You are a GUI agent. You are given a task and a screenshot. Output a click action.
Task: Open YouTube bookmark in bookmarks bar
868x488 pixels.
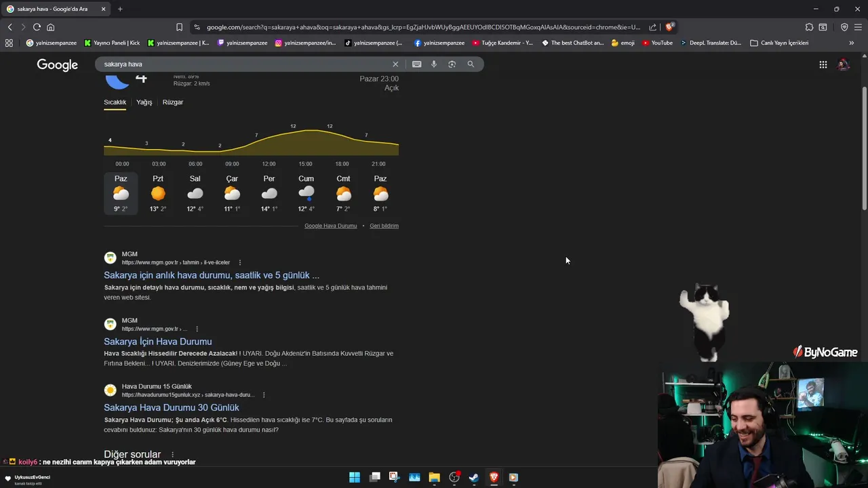tap(657, 43)
